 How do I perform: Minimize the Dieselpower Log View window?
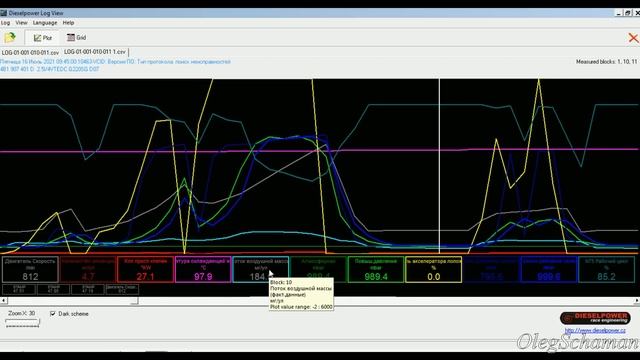619,13
